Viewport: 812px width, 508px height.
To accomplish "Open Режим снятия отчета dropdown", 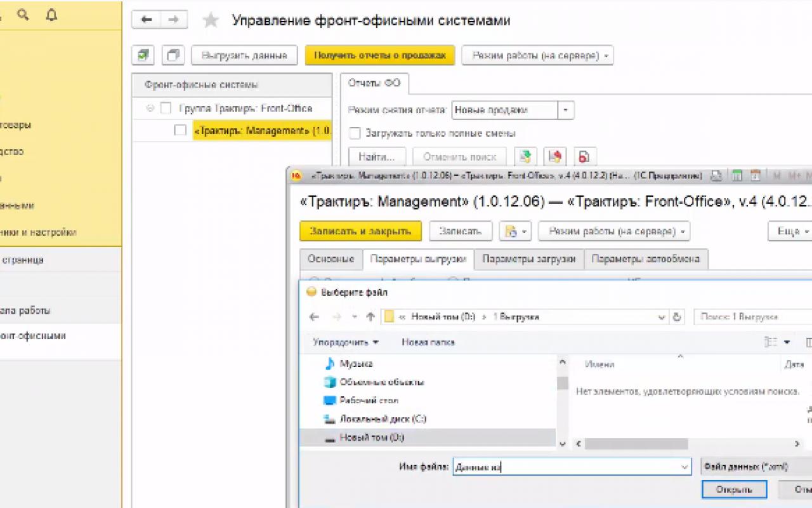I will tap(566, 110).
